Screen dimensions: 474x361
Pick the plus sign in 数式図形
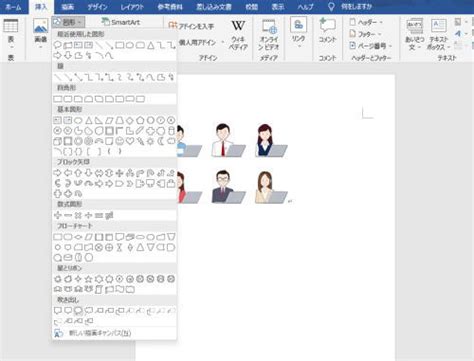[x=57, y=215]
